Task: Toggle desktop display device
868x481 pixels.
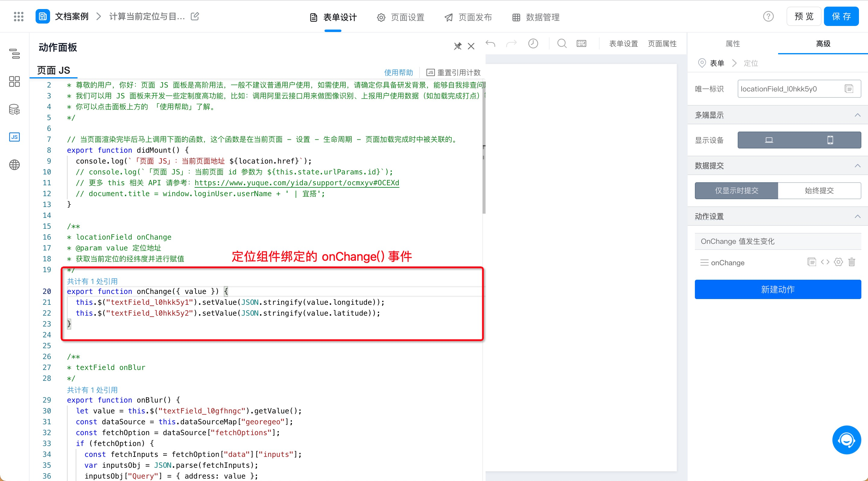Action: 768,140
